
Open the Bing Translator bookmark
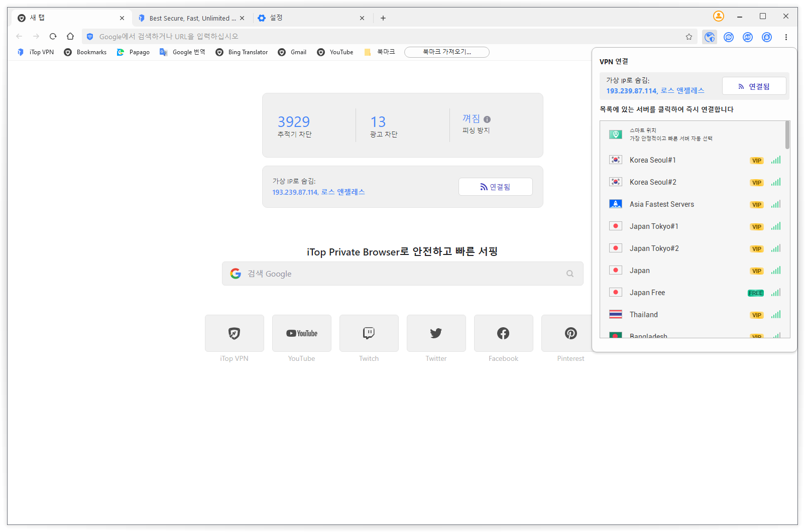[x=242, y=52]
